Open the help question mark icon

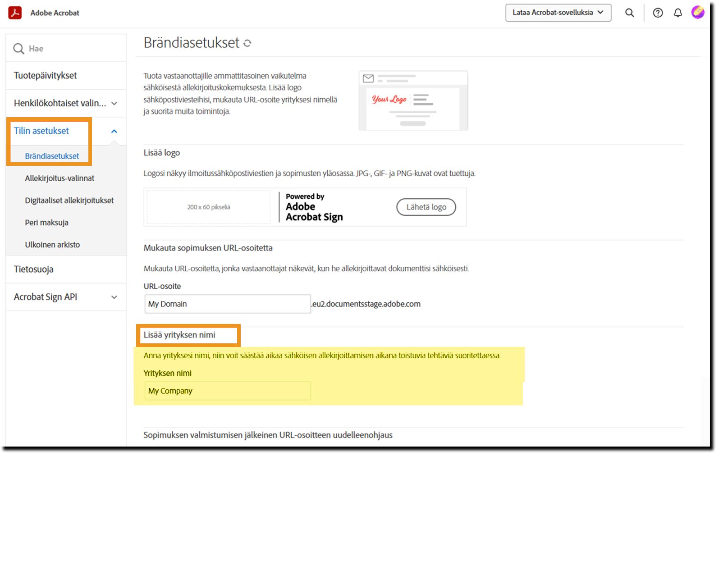pyautogui.click(x=658, y=13)
